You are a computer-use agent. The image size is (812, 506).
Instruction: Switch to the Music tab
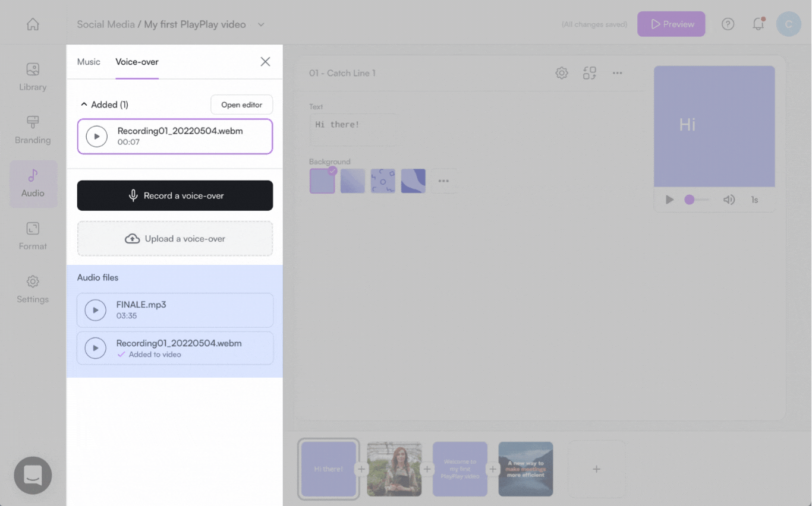89,62
